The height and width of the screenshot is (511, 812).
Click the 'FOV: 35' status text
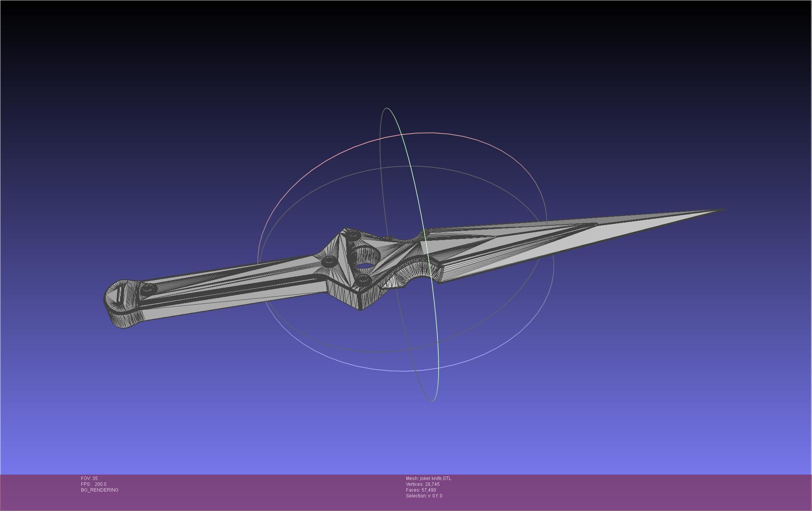tap(89, 478)
